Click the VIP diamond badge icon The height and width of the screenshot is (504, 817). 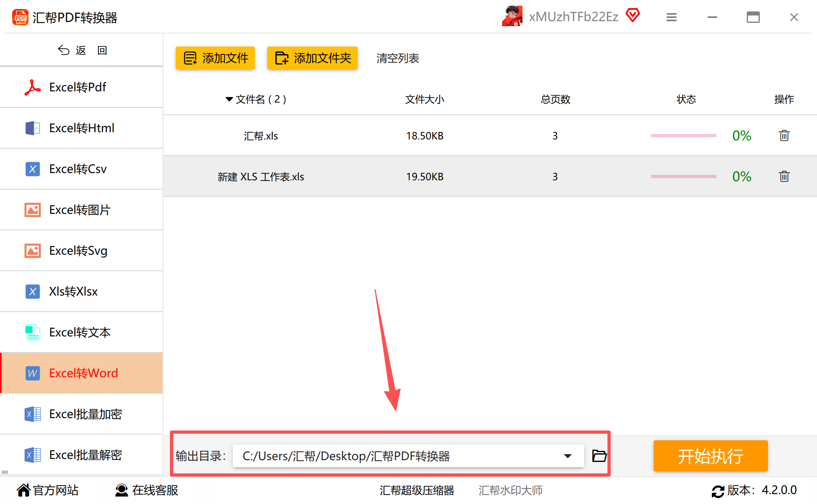click(x=633, y=16)
